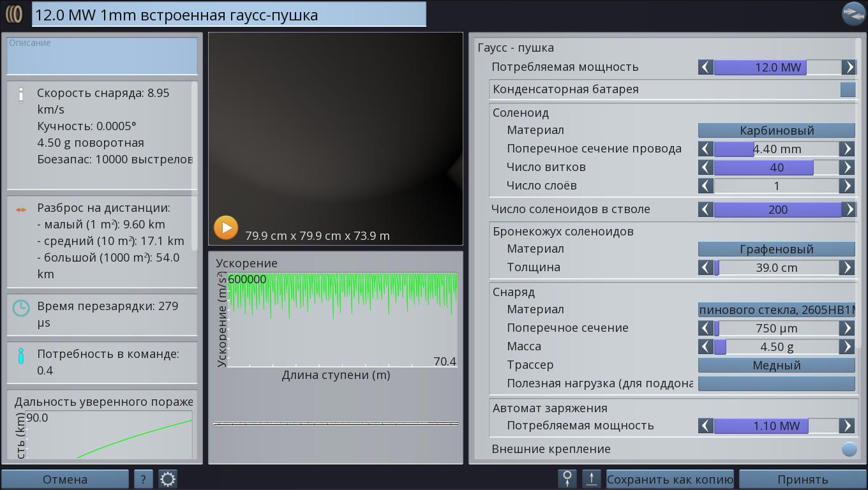Open armor jacket material dropdown Графеновый
Image resolution: width=868 pixels, height=490 pixels.
pyautogui.click(x=776, y=249)
